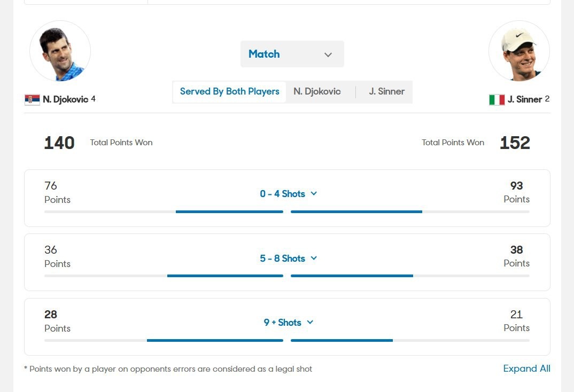
Task: Click the Expand All link
Action: pyautogui.click(x=526, y=369)
